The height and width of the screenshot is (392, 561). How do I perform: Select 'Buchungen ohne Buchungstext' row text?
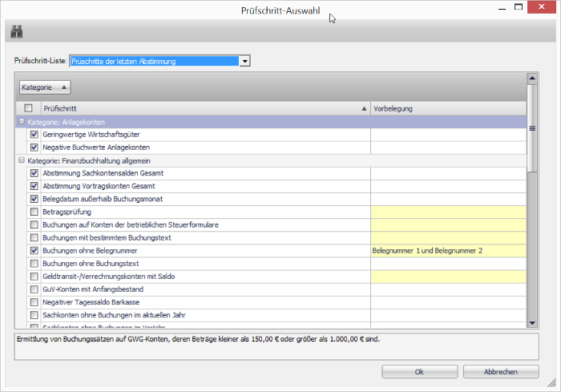click(x=91, y=264)
